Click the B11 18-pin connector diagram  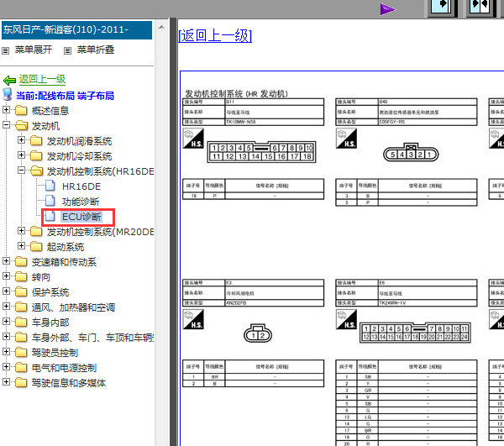click(x=261, y=152)
